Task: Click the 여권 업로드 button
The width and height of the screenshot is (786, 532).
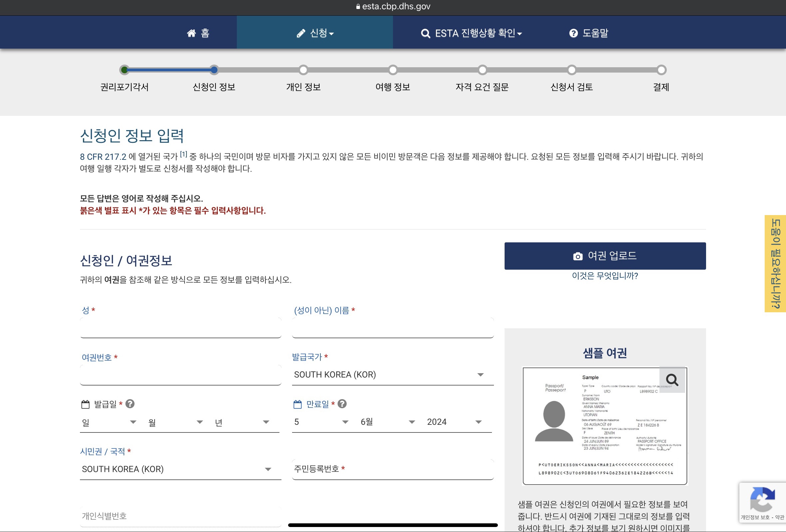Action: 605,256
